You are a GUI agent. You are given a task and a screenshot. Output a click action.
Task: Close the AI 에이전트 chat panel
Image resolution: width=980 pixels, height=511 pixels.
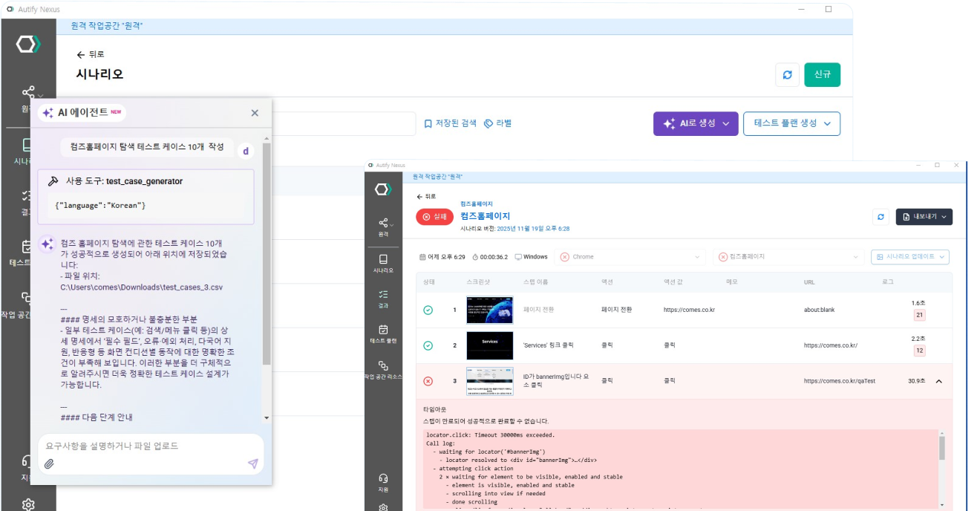click(x=255, y=113)
